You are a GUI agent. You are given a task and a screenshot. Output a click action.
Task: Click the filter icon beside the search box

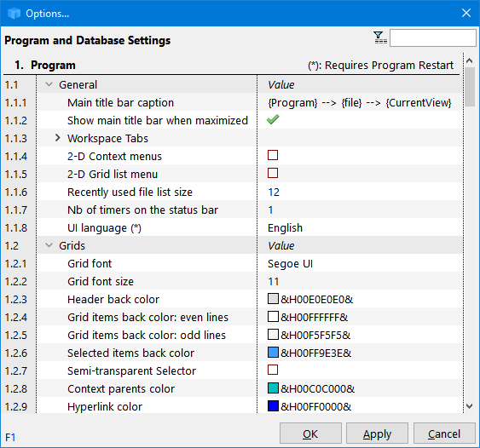coord(380,38)
